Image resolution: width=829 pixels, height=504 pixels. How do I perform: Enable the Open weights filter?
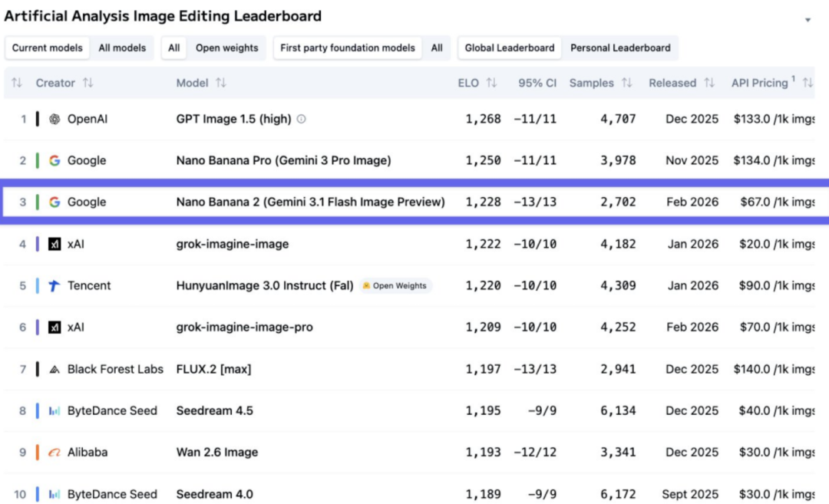pos(226,48)
